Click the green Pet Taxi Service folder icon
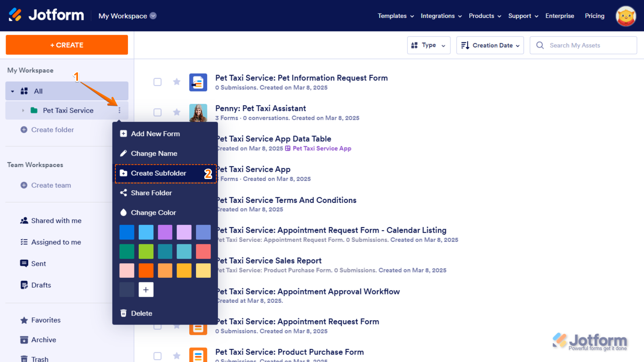The image size is (644, 362). (34, 110)
